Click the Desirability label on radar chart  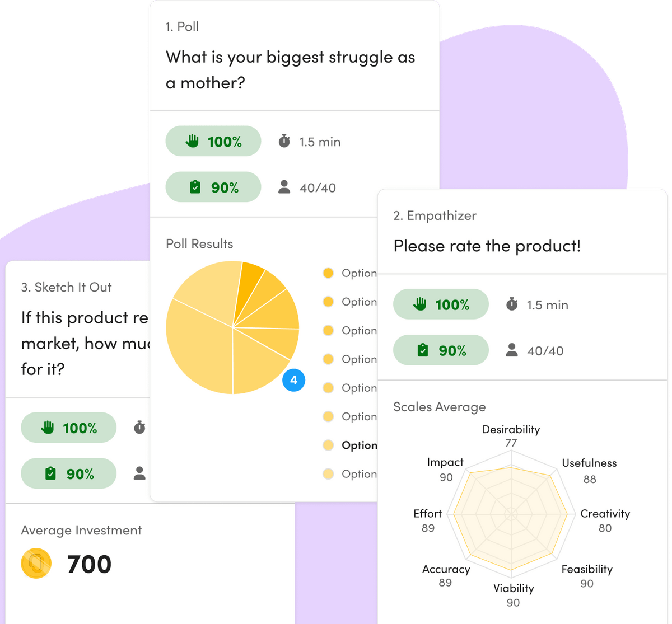coord(511,430)
